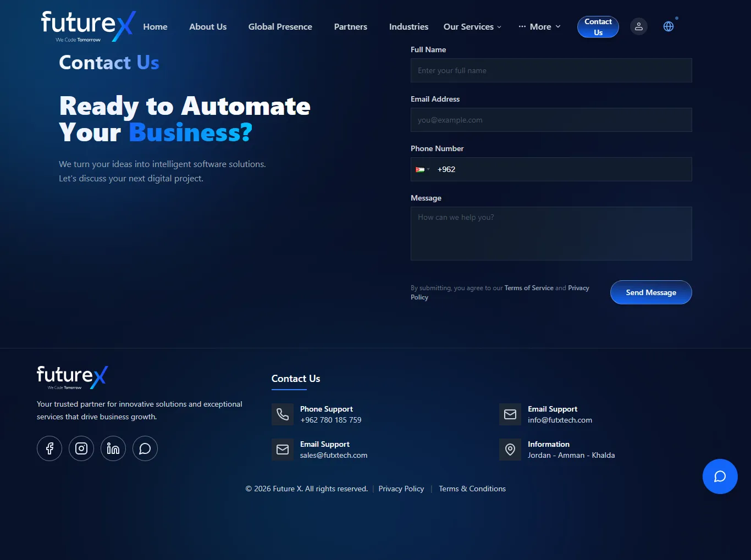Open the Partners menu item
The height and width of the screenshot is (560, 751).
pos(351,26)
